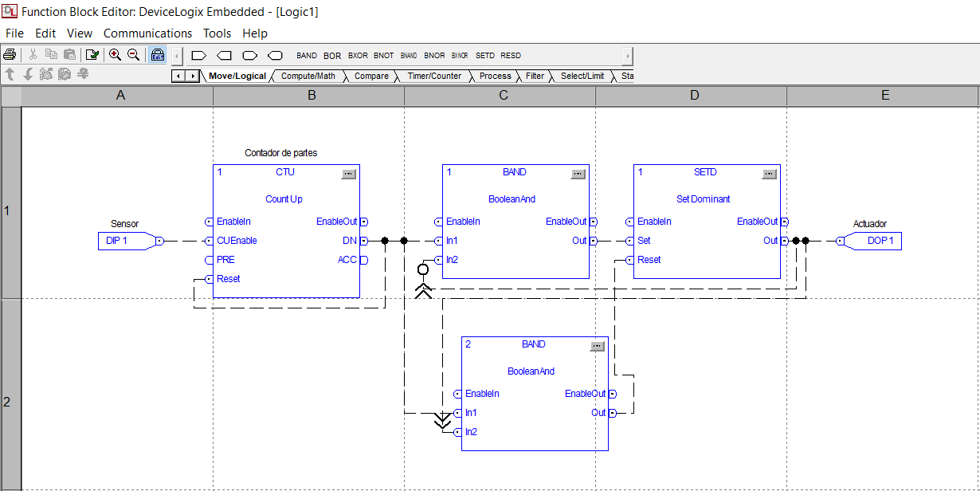The image size is (980, 491).
Task: Switch to the Compute/Math tab
Action: (308, 76)
